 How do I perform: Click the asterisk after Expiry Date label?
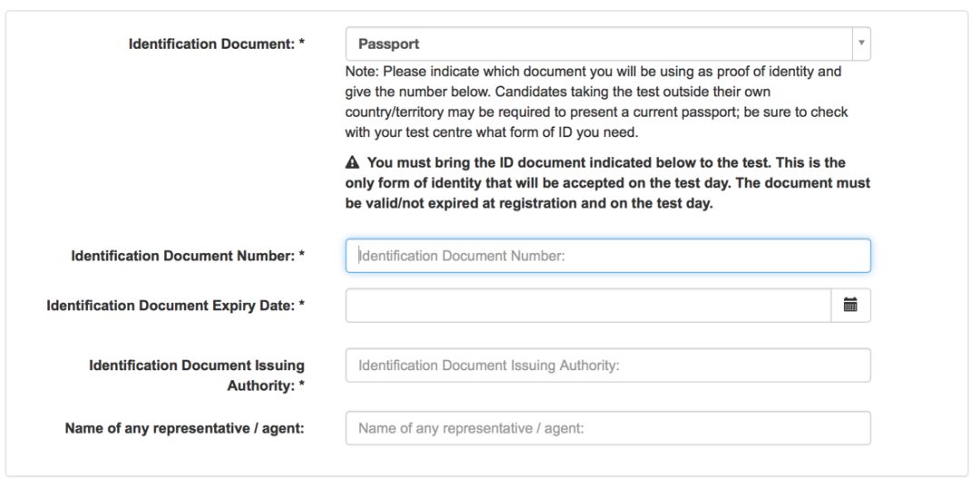tap(302, 304)
